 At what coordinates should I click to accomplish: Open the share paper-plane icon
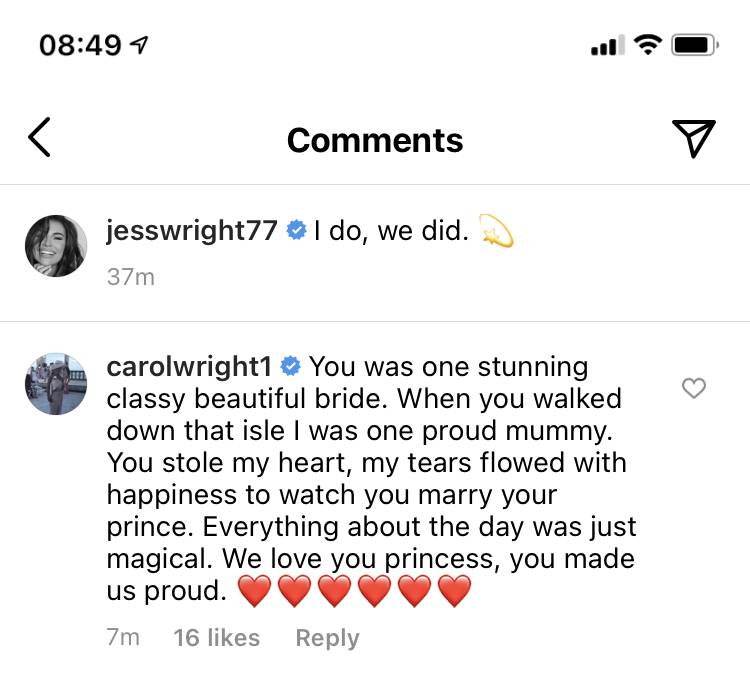694,138
